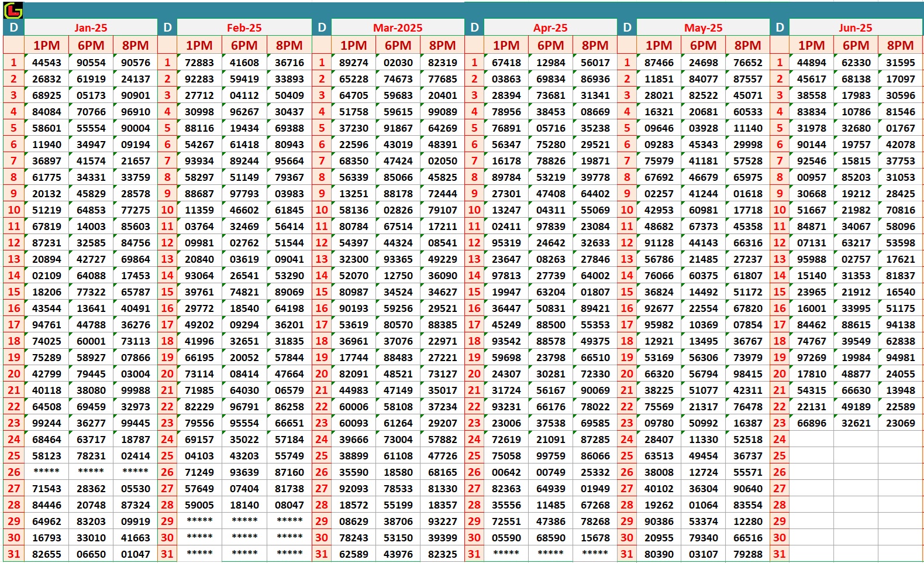Screen dimensions: 924x563
Task: Select Jun 19 8PM value 94981
Action: point(901,357)
